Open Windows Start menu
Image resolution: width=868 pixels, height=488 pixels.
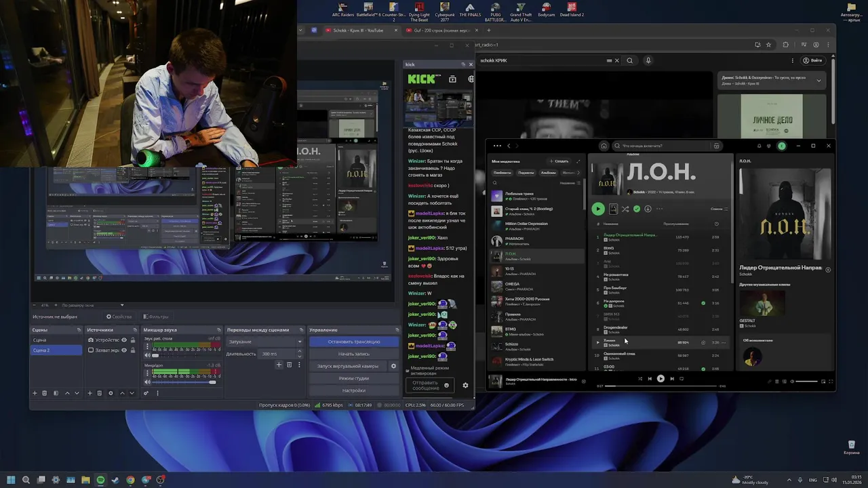[x=11, y=480]
